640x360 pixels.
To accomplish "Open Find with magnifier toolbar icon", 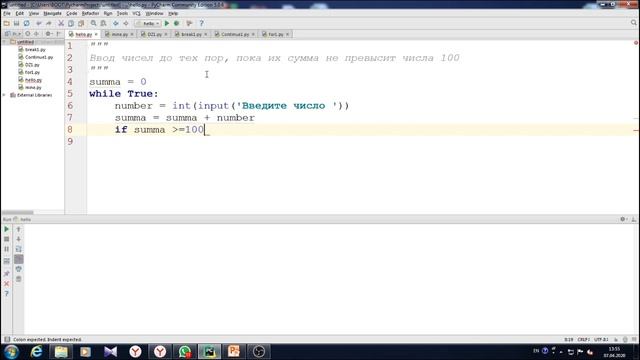I will pos(93,24).
